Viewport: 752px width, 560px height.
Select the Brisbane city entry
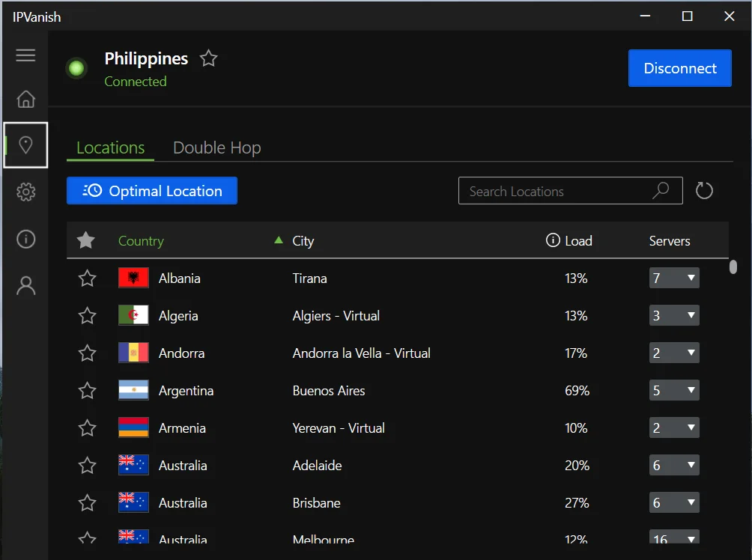tap(317, 503)
